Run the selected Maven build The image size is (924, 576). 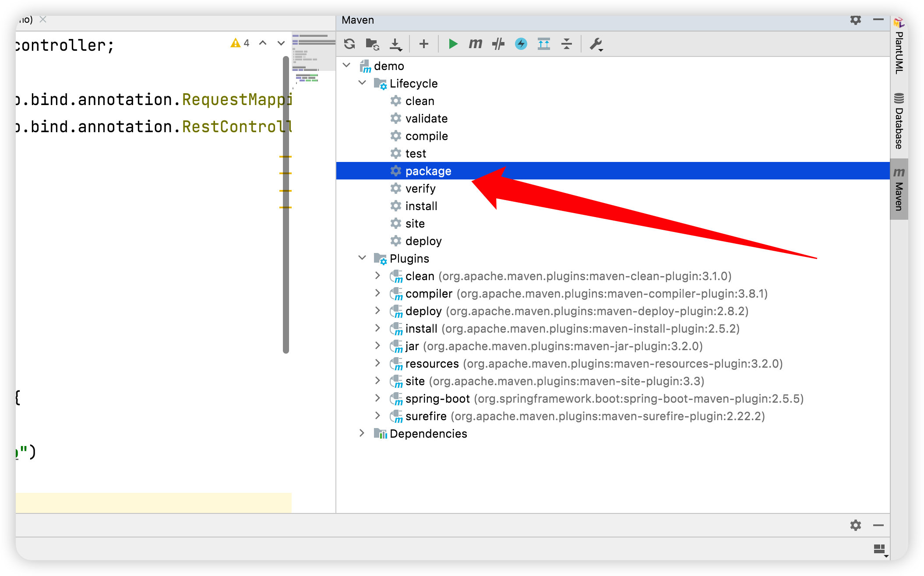click(x=453, y=44)
